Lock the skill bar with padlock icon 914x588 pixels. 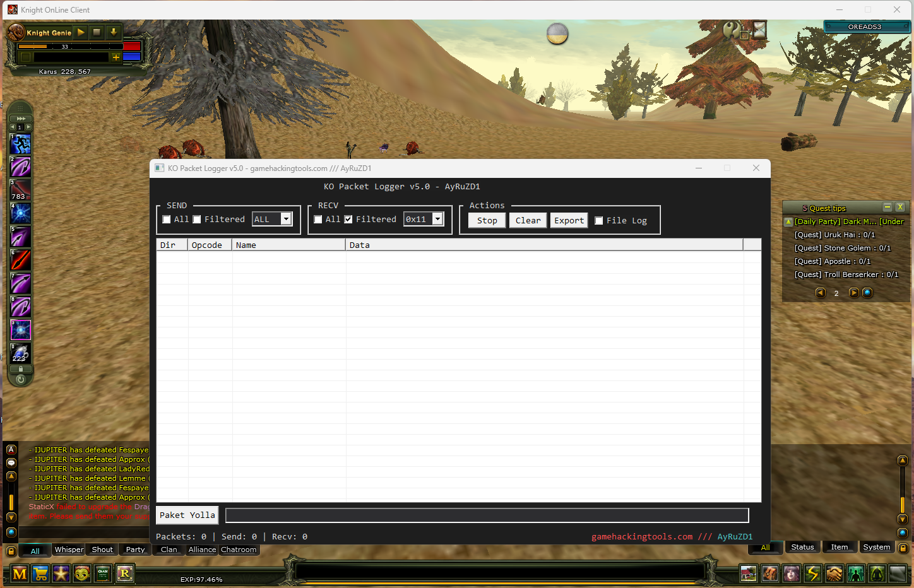point(21,369)
